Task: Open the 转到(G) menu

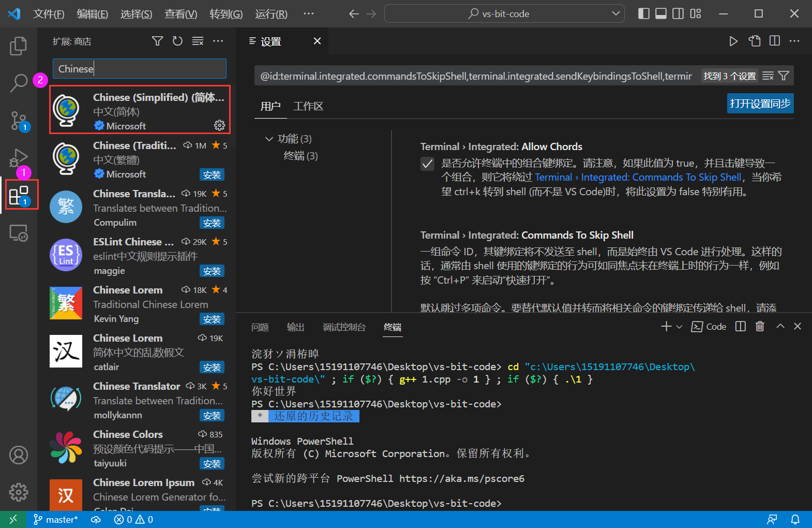Action: click(226, 14)
